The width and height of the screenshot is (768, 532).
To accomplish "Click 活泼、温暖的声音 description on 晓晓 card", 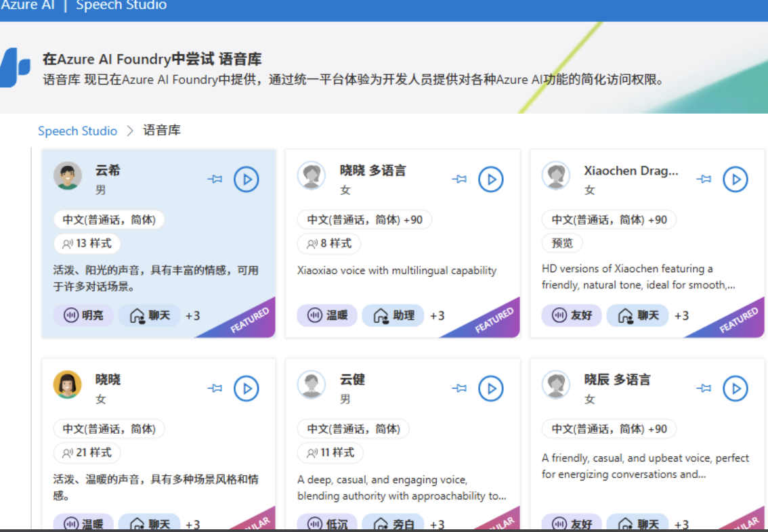I will tap(156, 487).
